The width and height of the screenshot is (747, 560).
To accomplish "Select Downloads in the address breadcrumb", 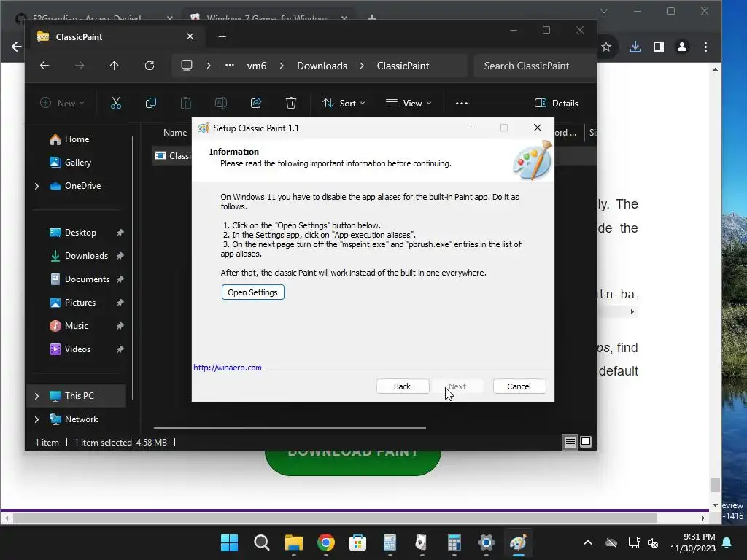I will (322, 66).
